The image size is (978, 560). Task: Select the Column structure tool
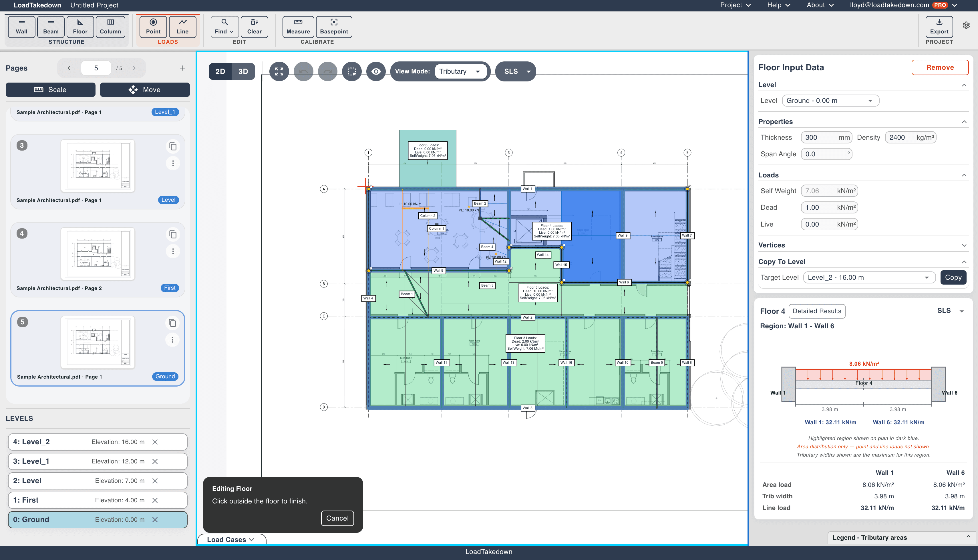[110, 27]
